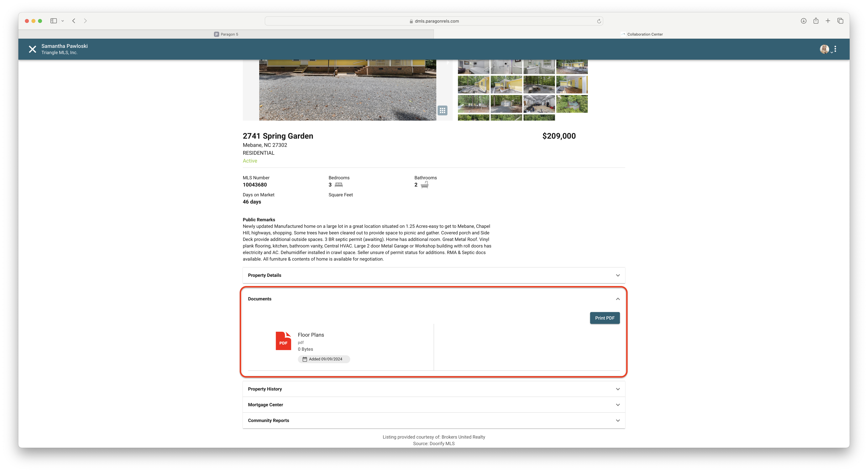
Task: Switch to the Paragon 5 tab
Action: point(226,34)
